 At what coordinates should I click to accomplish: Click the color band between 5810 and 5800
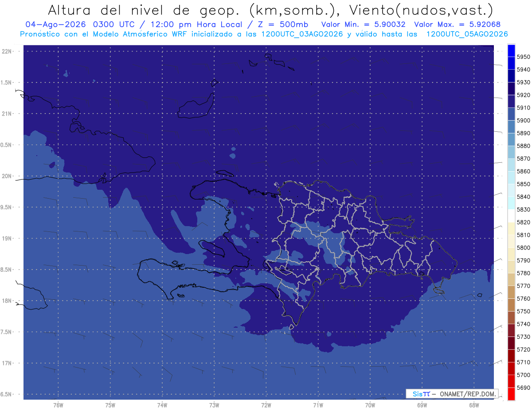(x=511, y=241)
